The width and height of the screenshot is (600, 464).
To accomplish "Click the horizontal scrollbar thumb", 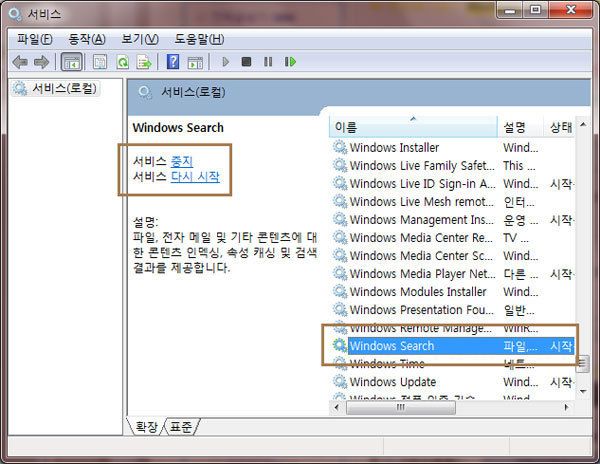I will (x=401, y=407).
